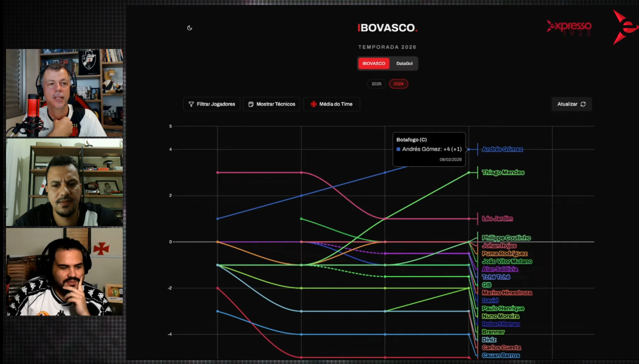This screenshot has height=364, width=639.
Task: Switch to the DataGol view
Action: [x=404, y=64]
